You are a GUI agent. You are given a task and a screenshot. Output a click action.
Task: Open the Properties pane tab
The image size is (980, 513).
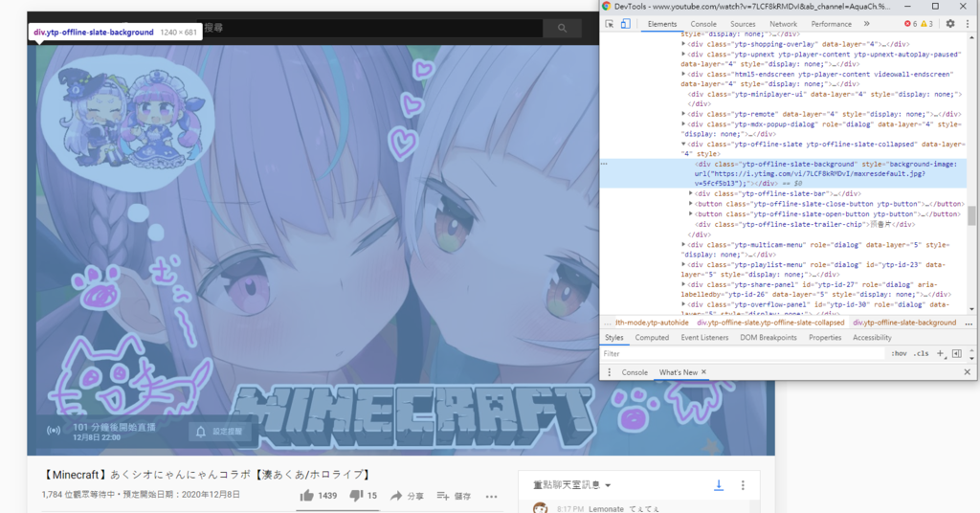[x=825, y=338]
